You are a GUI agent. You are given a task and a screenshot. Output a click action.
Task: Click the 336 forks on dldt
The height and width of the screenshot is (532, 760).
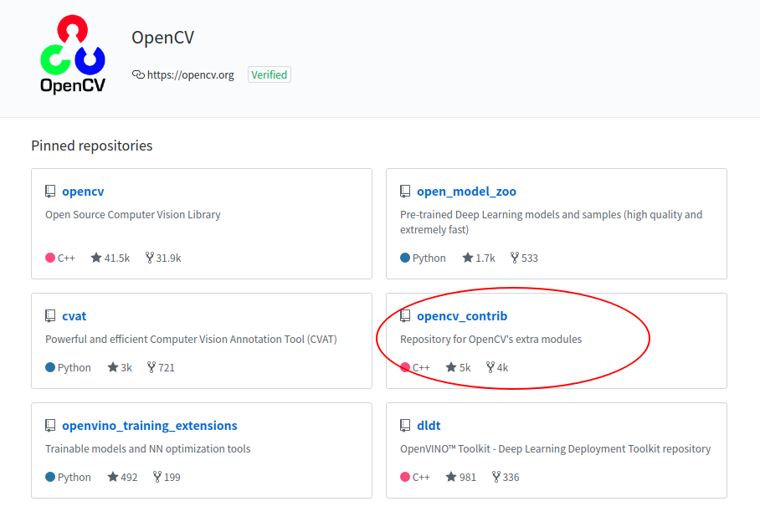tap(506, 477)
